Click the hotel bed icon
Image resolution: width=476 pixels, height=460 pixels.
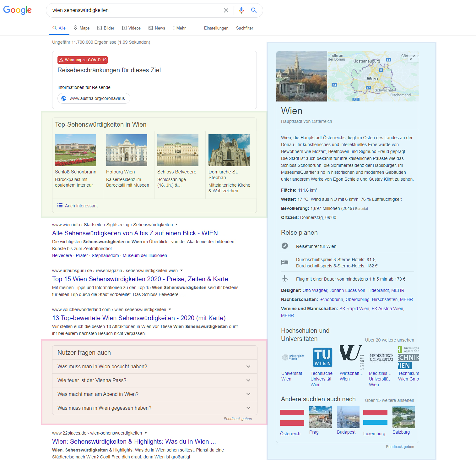(x=285, y=262)
